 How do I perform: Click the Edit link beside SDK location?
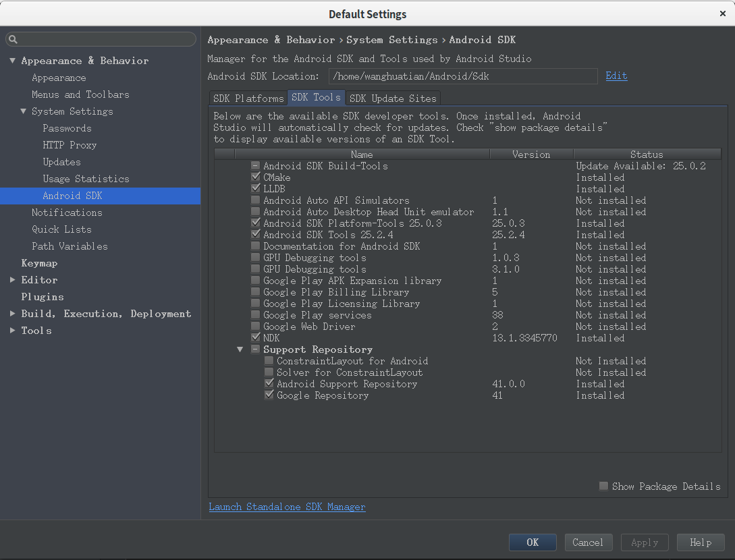tap(616, 76)
